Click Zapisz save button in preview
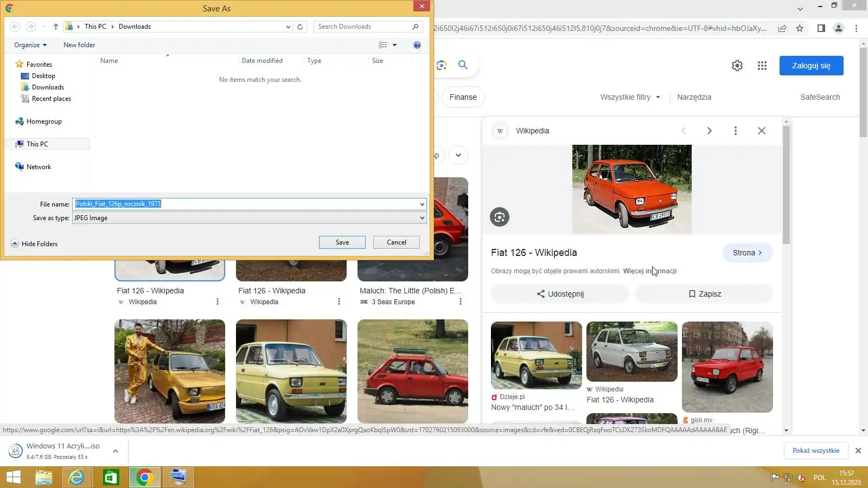Image resolution: width=868 pixels, height=488 pixels. (x=704, y=294)
